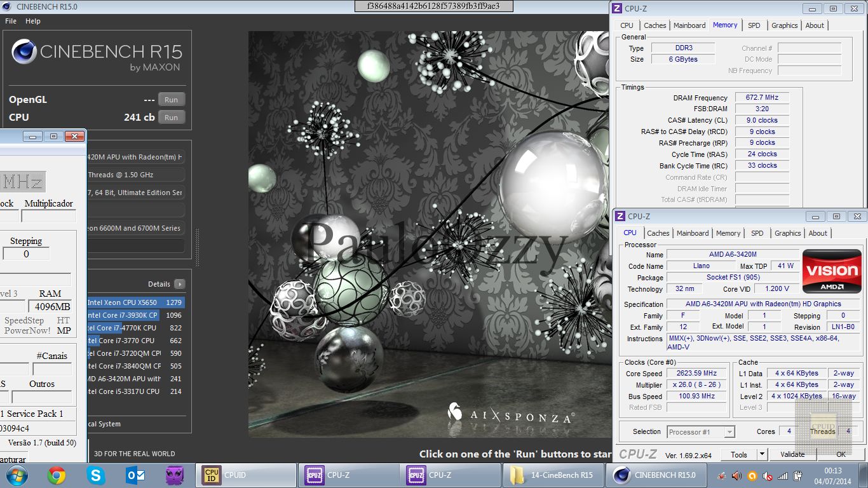
Task: Click the Cinebench title bar app icon
Action: coord(8,6)
